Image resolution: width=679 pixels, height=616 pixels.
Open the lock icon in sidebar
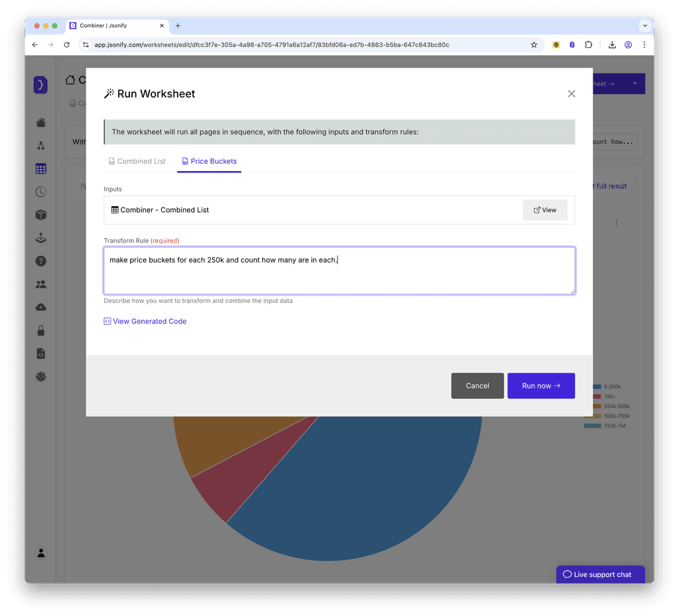pos(40,331)
